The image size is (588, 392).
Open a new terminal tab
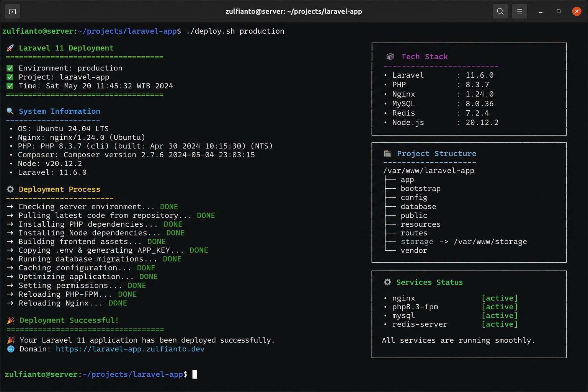tap(13, 11)
